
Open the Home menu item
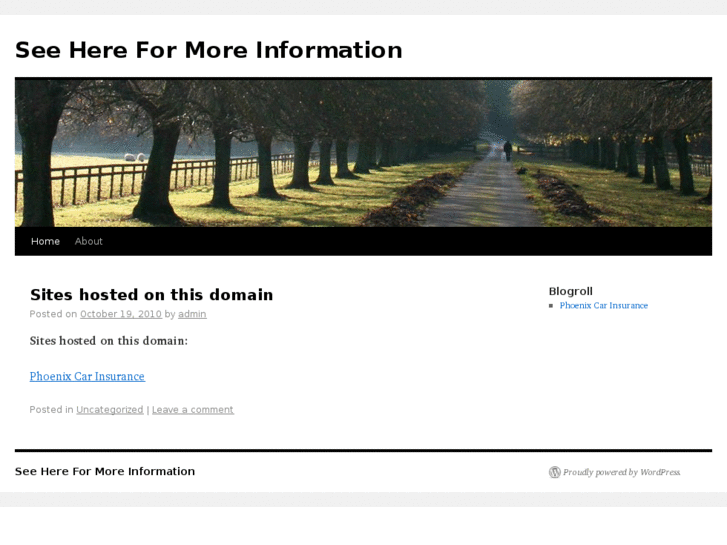45,241
